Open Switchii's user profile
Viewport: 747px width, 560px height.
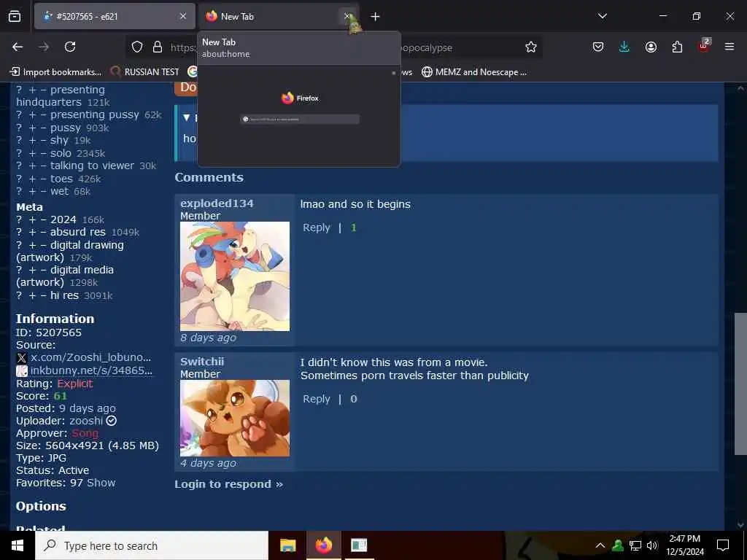pos(202,362)
